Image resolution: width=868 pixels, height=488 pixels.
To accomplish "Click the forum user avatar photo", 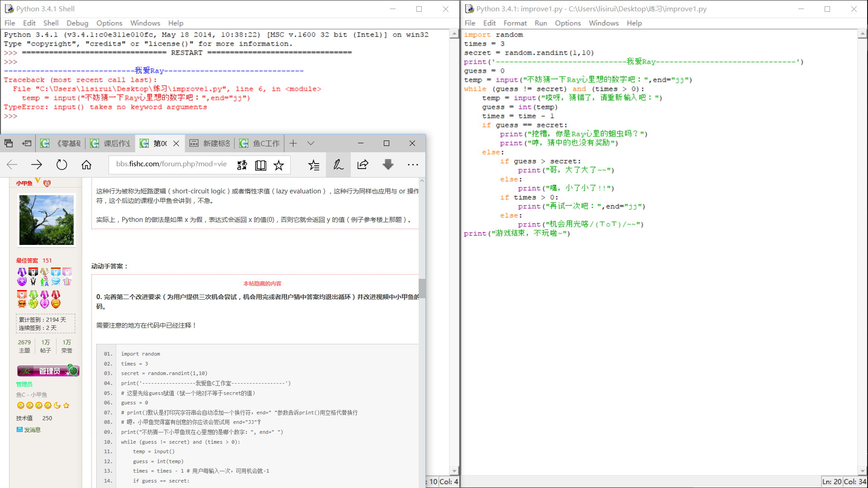I will (46, 220).
